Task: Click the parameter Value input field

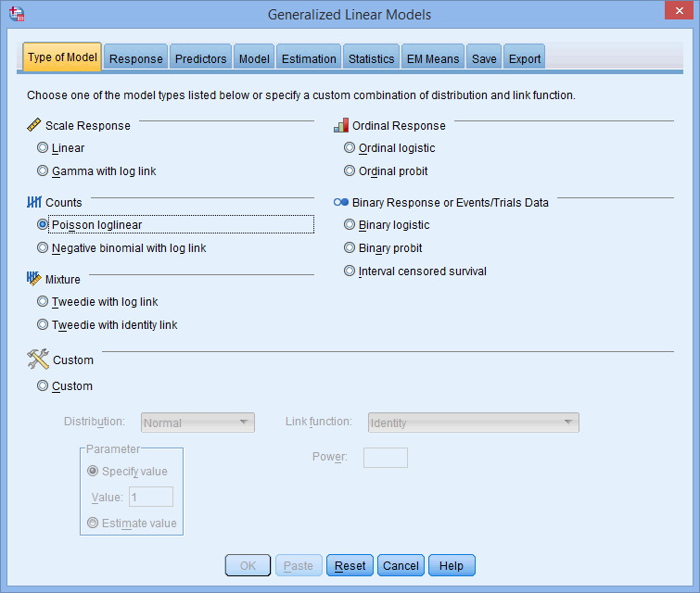Action: pos(151,497)
